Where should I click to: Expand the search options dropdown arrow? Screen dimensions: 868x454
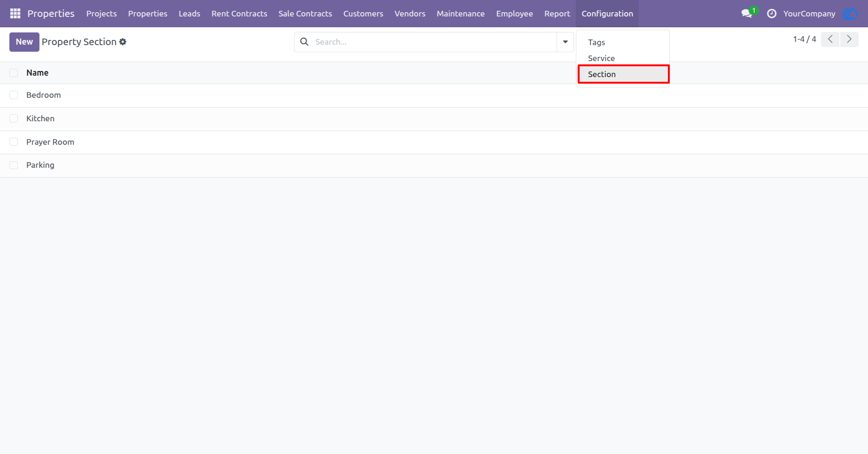click(x=566, y=42)
